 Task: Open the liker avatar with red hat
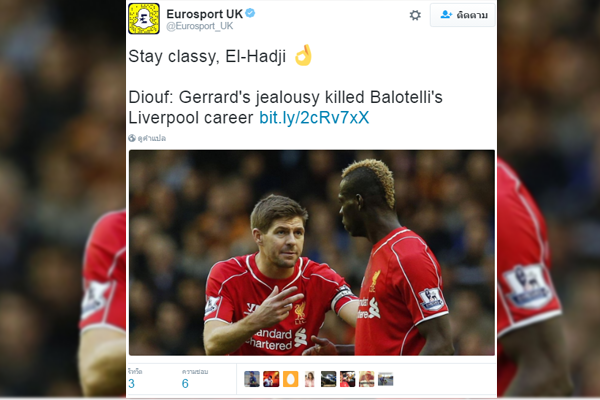366,379
